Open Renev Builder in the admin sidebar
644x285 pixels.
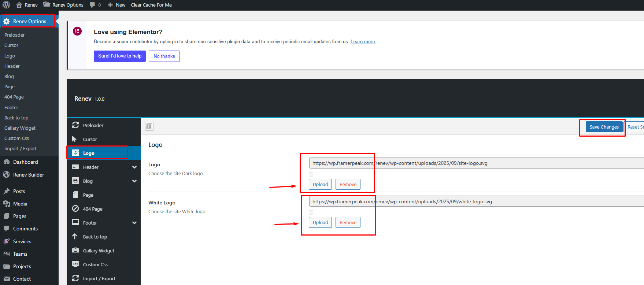coord(29,175)
